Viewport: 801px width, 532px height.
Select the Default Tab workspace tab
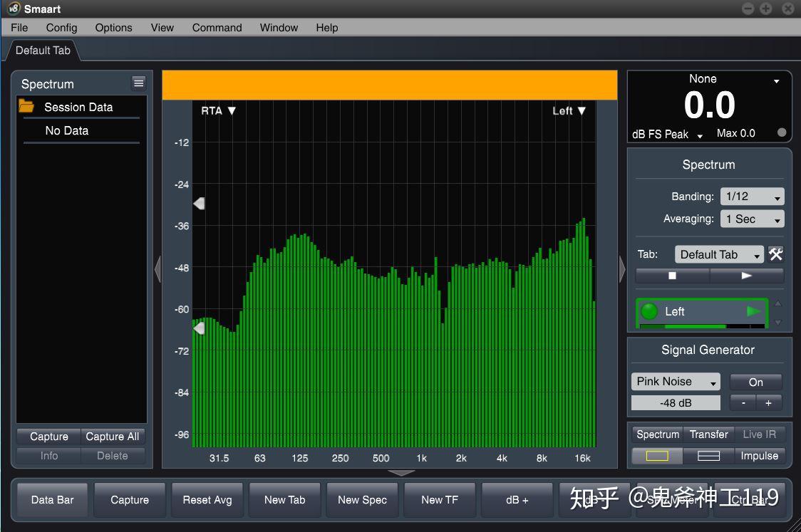click(x=43, y=50)
